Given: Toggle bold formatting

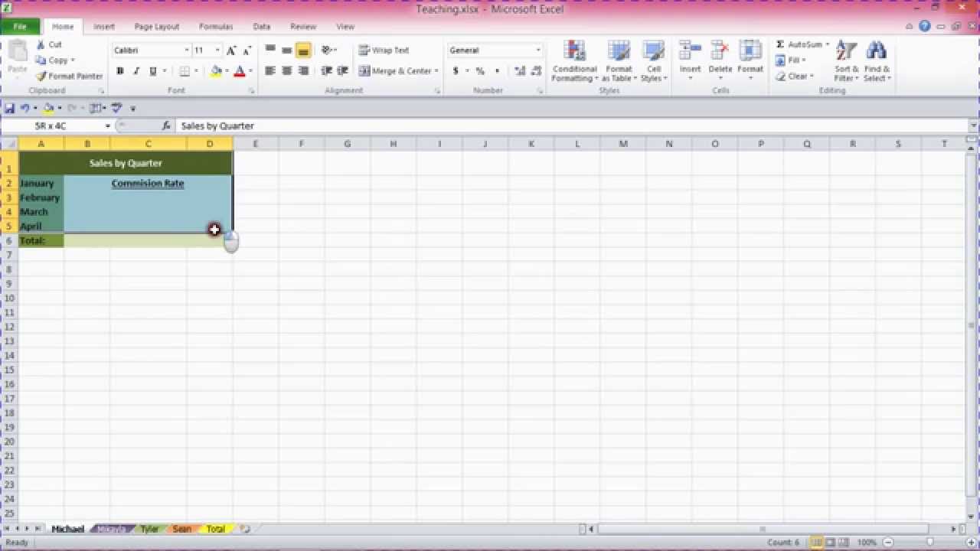Looking at the screenshot, I should (120, 71).
